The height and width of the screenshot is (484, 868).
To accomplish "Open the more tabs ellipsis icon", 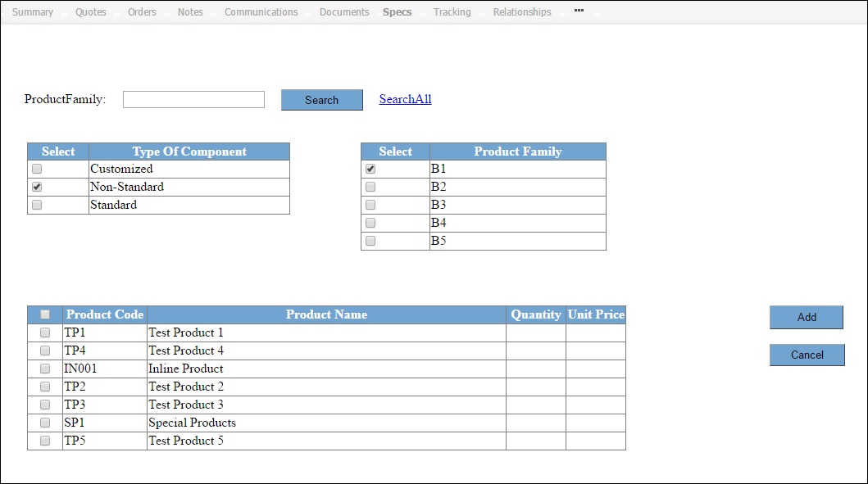I will point(579,11).
